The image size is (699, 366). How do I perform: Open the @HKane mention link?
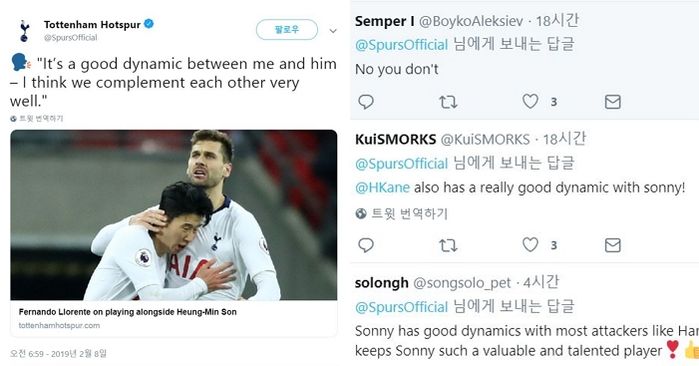382,188
